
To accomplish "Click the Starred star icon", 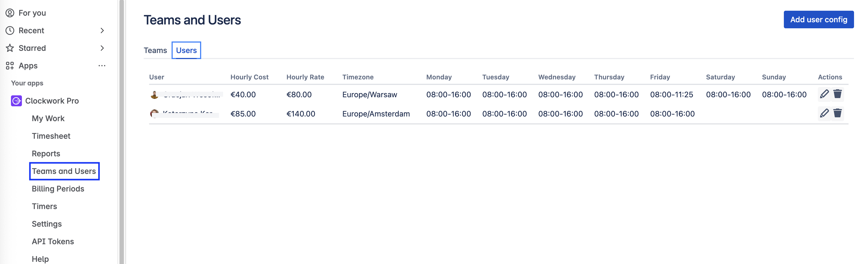I will coord(10,48).
